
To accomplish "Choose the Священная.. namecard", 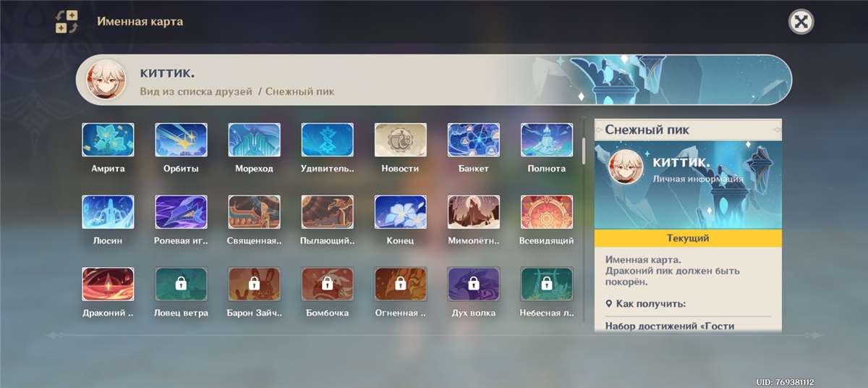I will coord(254,212).
